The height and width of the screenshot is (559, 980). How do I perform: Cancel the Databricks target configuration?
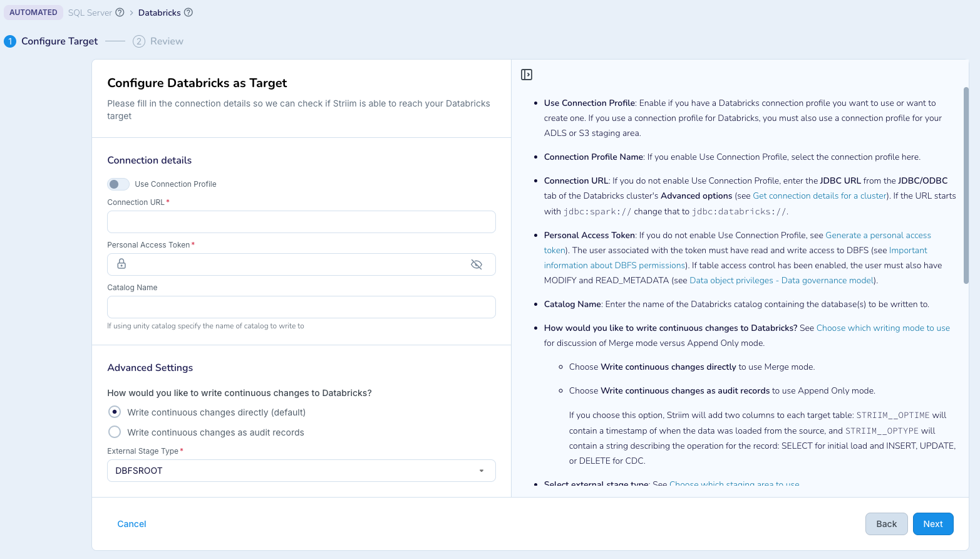click(x=131, y=523)
